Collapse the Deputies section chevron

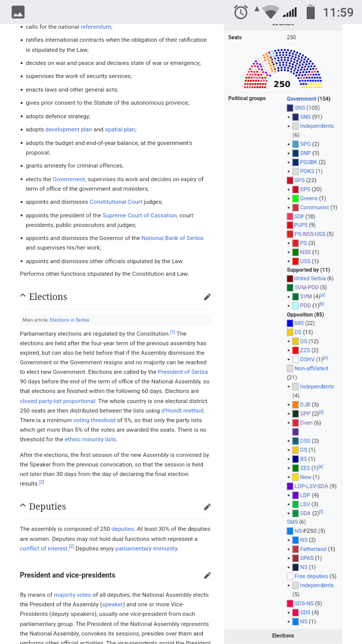click(23, 506)
